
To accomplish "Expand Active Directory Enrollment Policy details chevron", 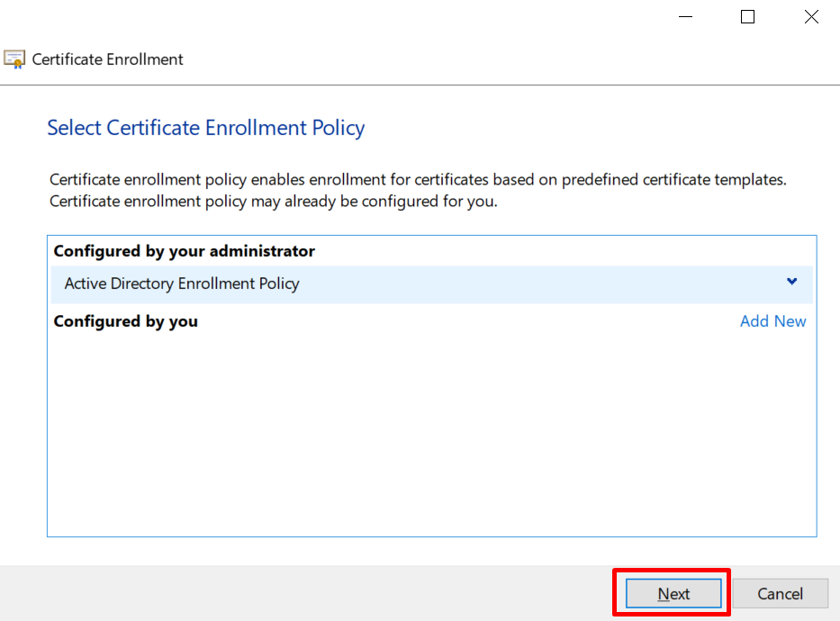I will [x=791, y=282].
